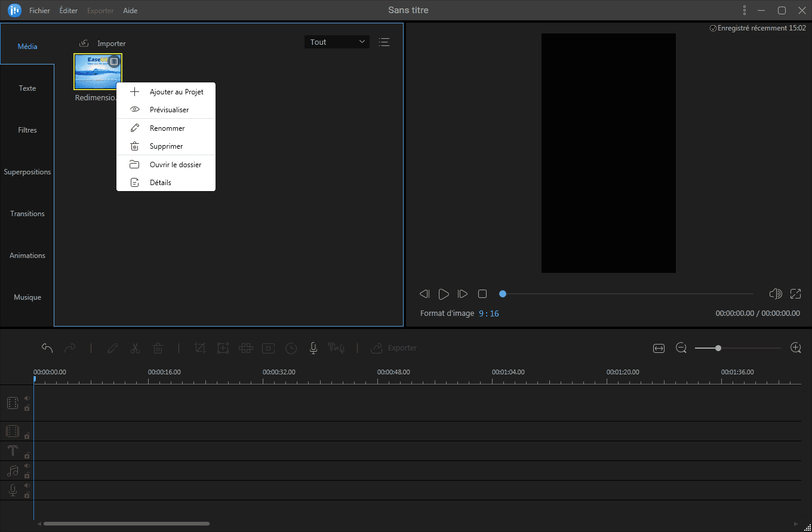Click the Undo arrow in timeline toolbar
Screen dimensions: 812x532
(x=47, y=348)
